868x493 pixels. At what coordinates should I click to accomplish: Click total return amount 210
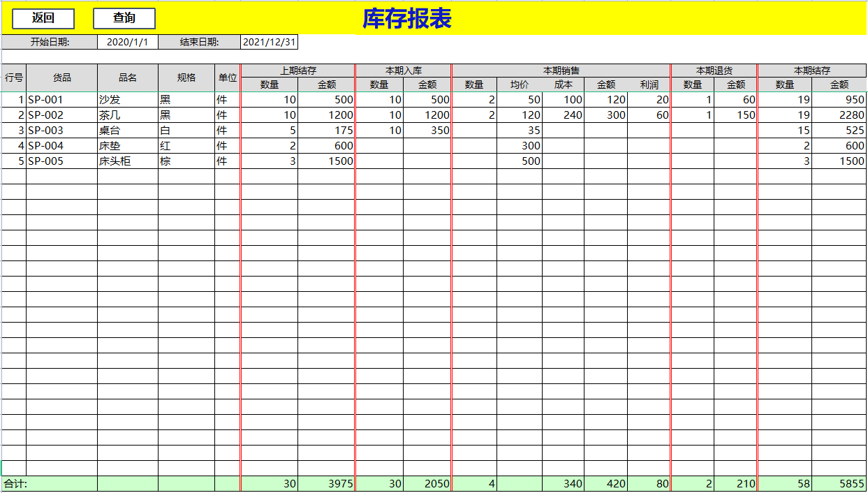tap(735, 483)
